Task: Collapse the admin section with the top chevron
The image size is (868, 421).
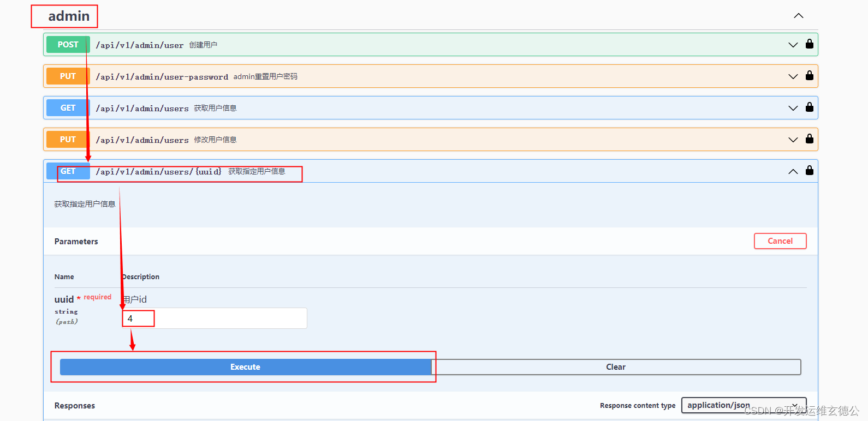Action: point(799,16)
